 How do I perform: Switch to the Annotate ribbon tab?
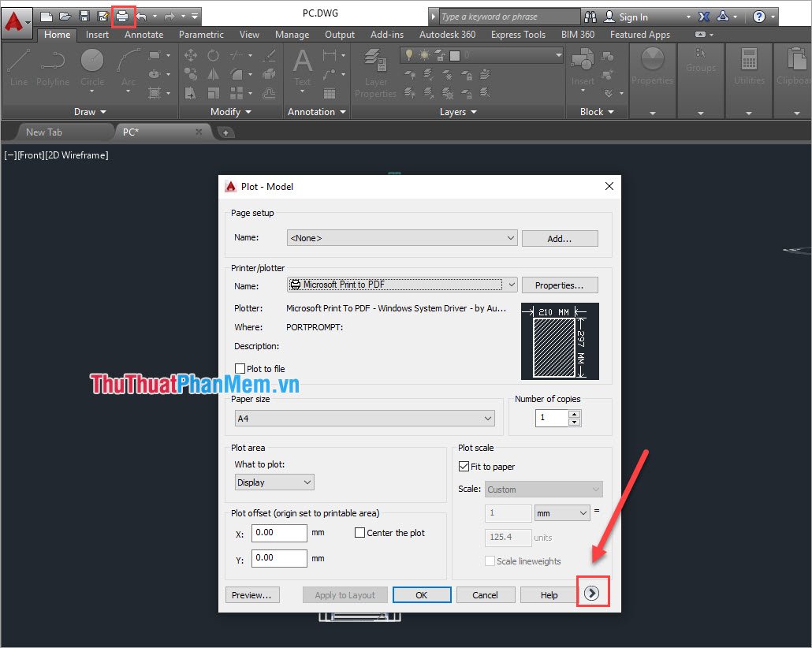pyautogui.click(x=144, y=35)
